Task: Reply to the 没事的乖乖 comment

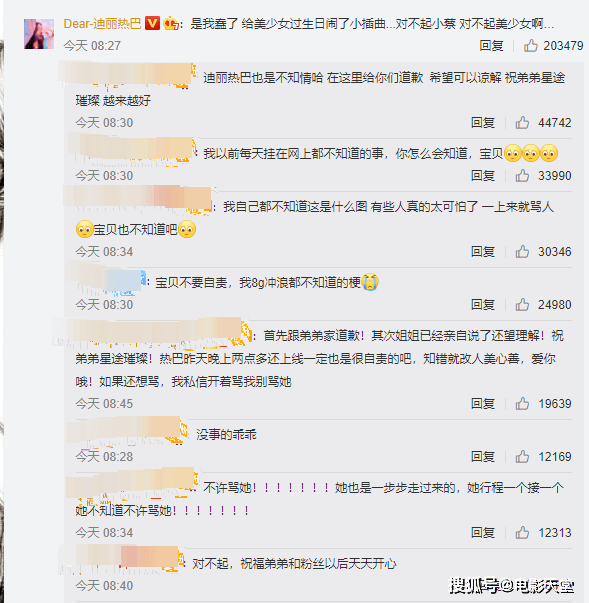Action: point(483,457)
